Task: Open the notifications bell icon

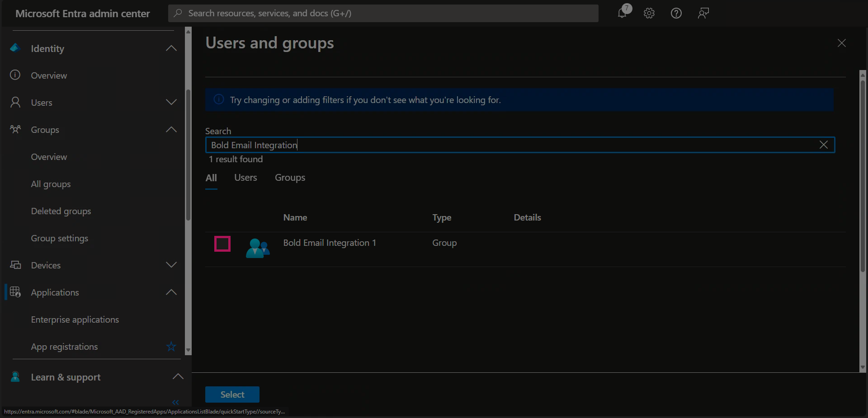Action: click(623, 13)
